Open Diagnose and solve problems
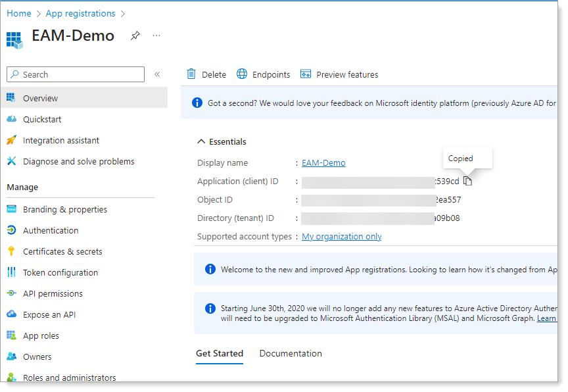 pyautogui.click(x=78, y=161)
